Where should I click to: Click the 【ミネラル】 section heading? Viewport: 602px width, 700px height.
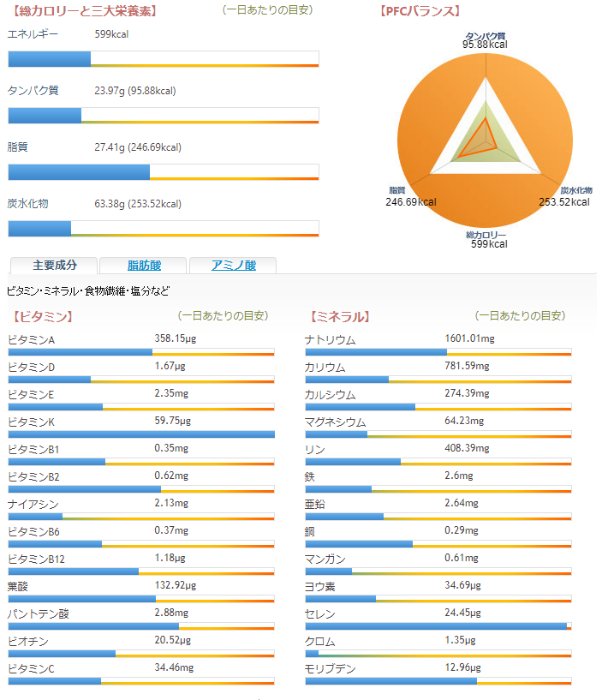[340, 317]
